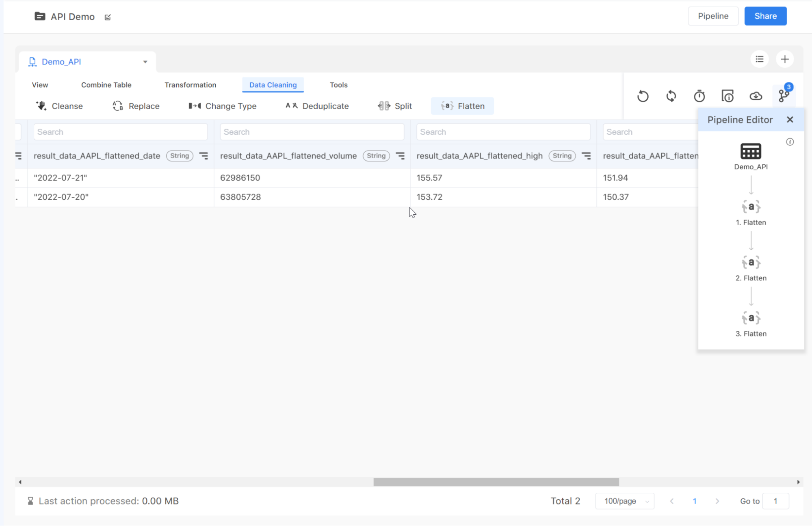Viewport: 812px width, 526px height.
Task: Select the 2. Flatten pipeline step
Action: tap(751, 268)
